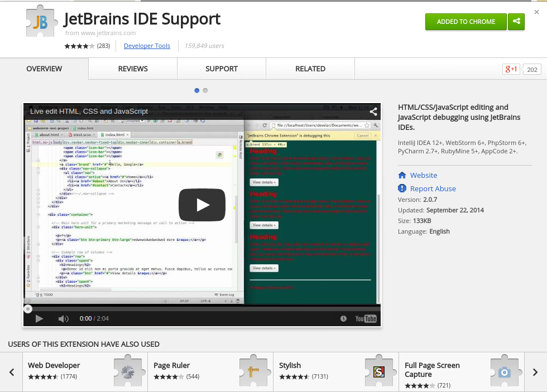Open the YouTube logo link
The image size is (547, 392).
366,318
